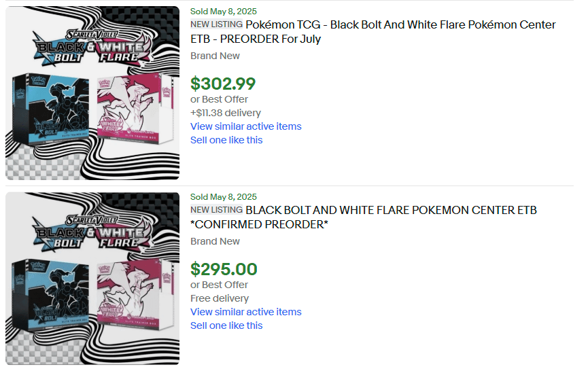Click 'Sold May 8, 2025' above the $302.99 listing
588x371 pixels.
(224, 11)
